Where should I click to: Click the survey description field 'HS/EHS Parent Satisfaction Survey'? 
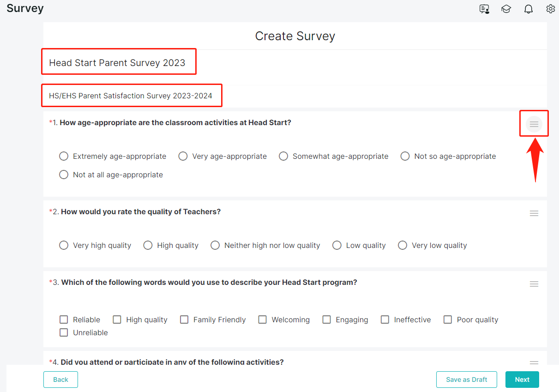coord(131,96)
